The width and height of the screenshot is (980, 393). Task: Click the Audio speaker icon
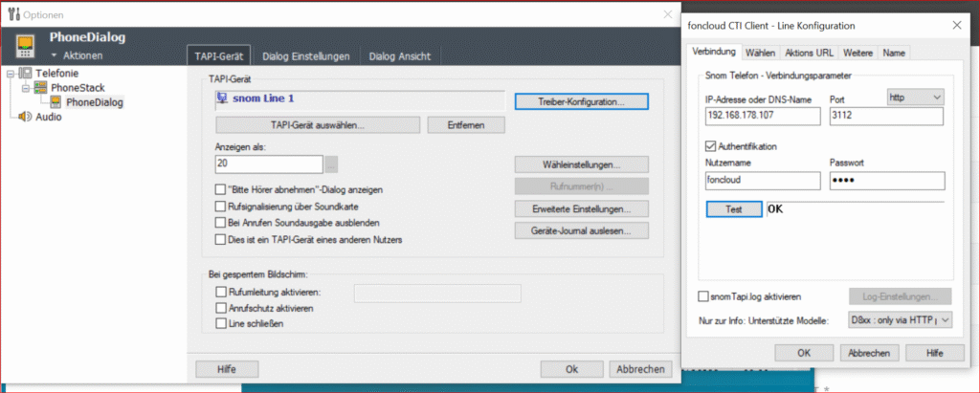click(26, 117)
